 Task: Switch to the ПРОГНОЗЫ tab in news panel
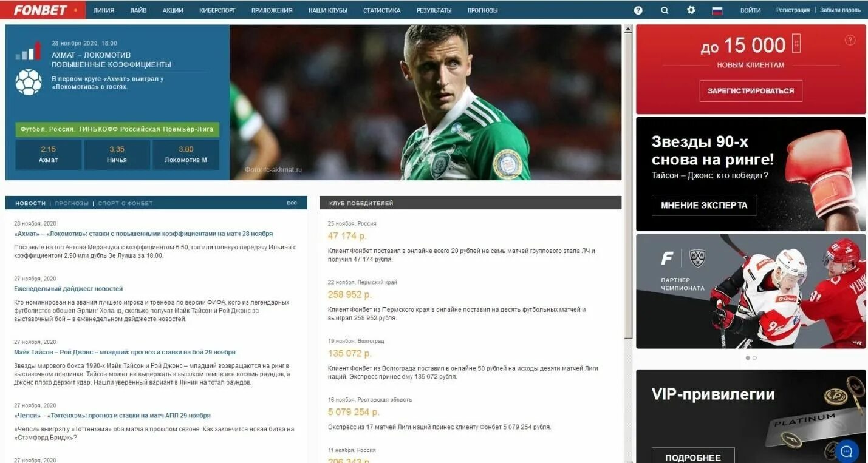click(72, 203)
